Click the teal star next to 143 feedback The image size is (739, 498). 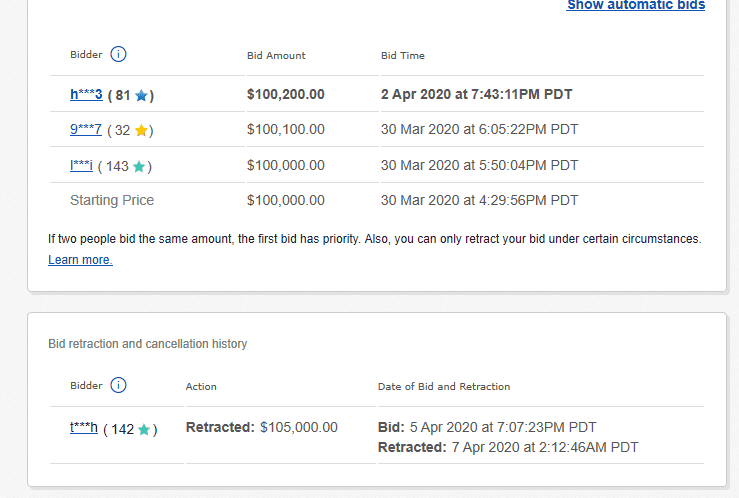139,167
